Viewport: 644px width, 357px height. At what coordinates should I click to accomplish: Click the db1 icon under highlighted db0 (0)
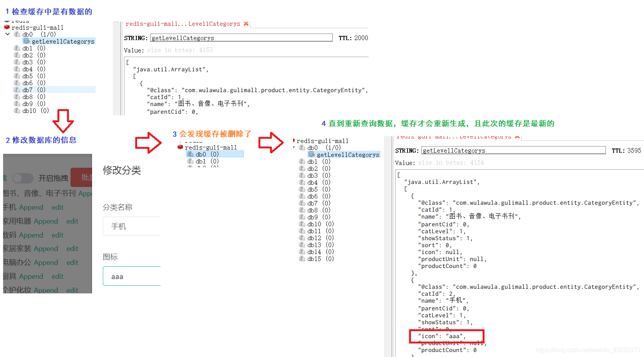tap(190, 161)
